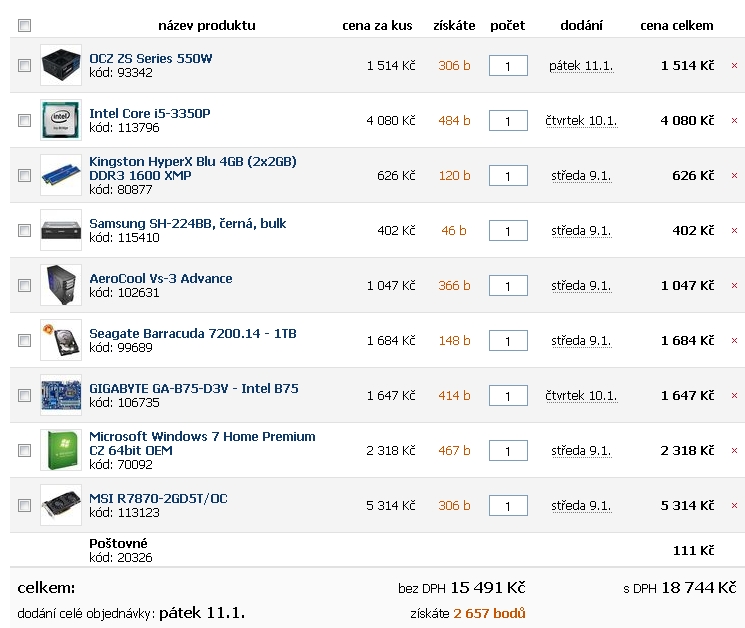Open Seagate Barracuda 7200.14 - 1TB link
The width and height of the screenshot is (745, 628).
coord(193,333)
